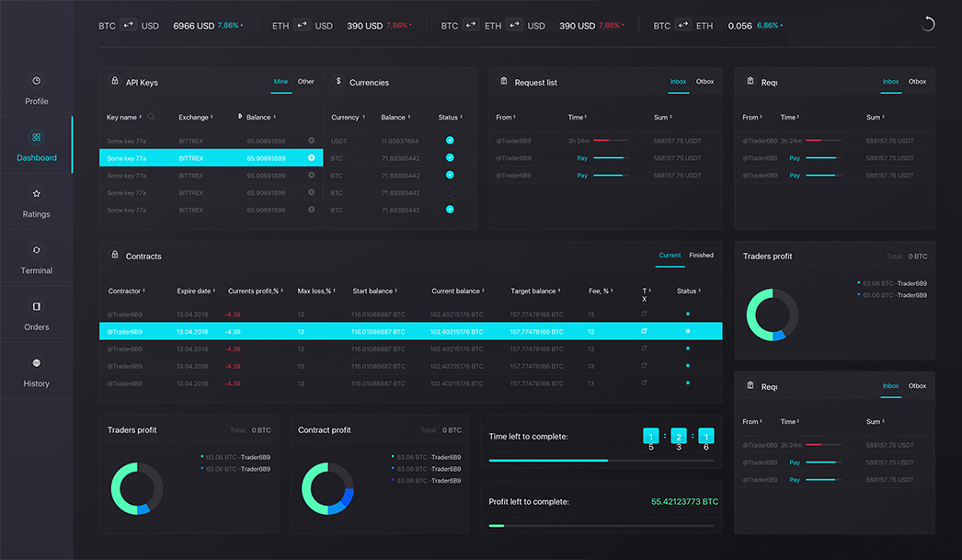Open the Terminal sidebar icon
Screen dimensions: 962x560
pyautogui.click(x=36, y=250)
